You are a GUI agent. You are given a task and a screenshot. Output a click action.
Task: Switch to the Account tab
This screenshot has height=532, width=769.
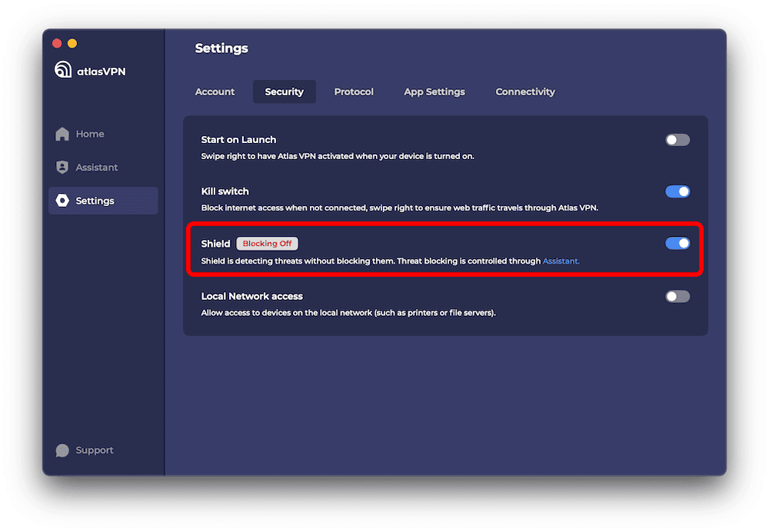[215, 91]
